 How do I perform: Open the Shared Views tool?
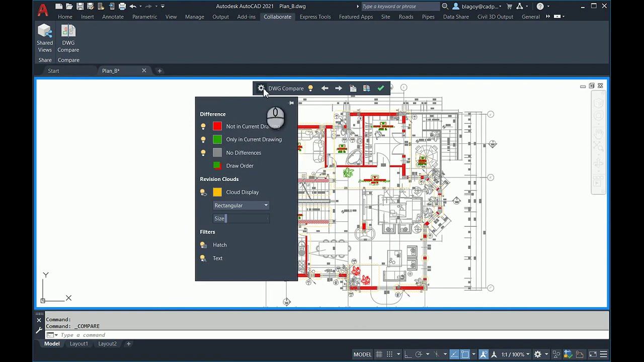click(45, 39)
